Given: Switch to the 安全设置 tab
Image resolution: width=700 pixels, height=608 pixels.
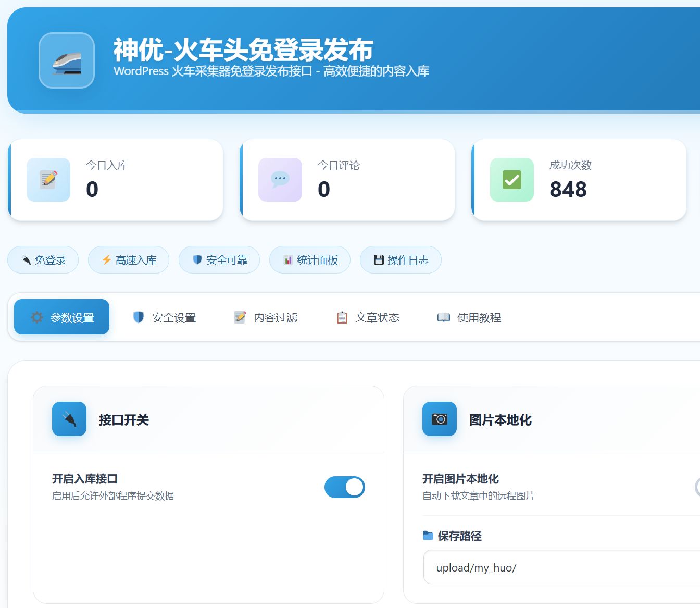Looking at the screenshot, I should click(164, 317).
